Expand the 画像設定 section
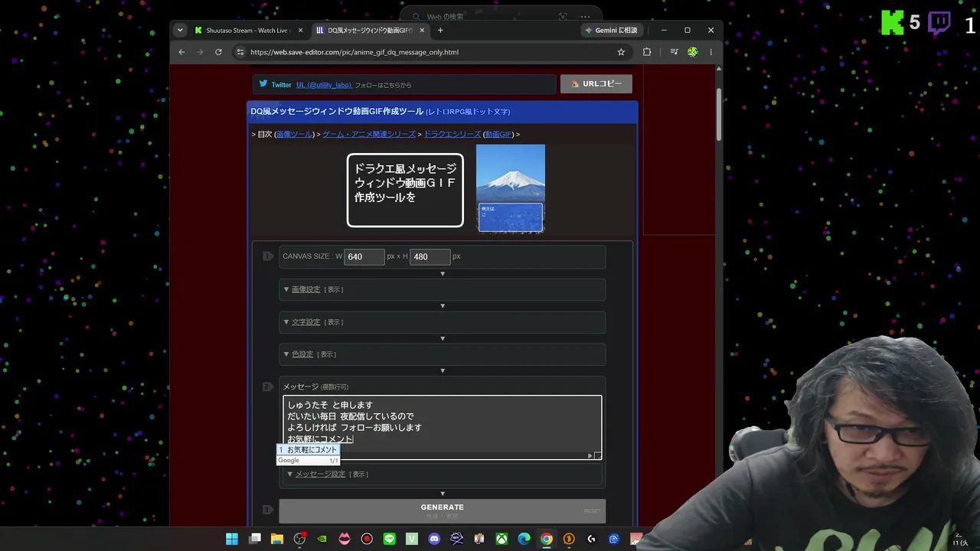The width and height of the screenshot is (980, 551). (306, 289)
